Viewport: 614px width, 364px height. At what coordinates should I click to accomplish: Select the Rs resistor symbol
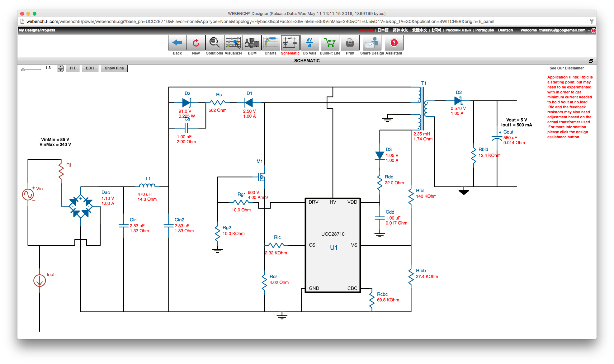pos(218,102)
